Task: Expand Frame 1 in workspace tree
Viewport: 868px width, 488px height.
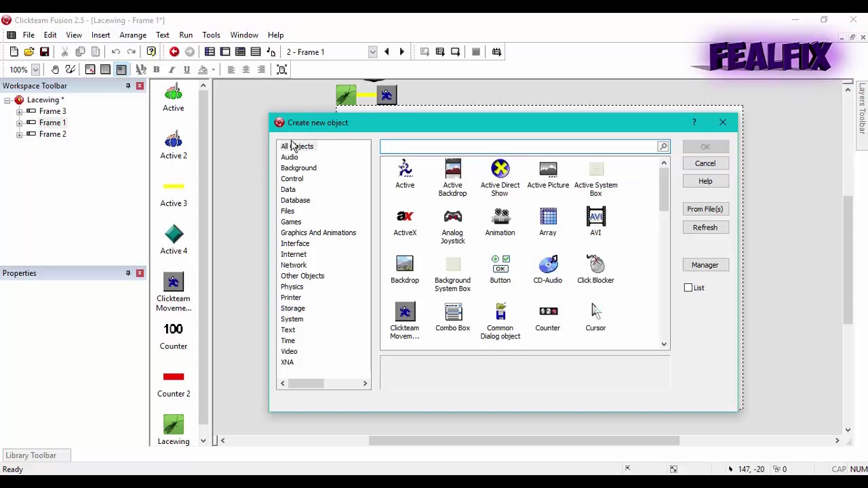Action: coord(19,123)
